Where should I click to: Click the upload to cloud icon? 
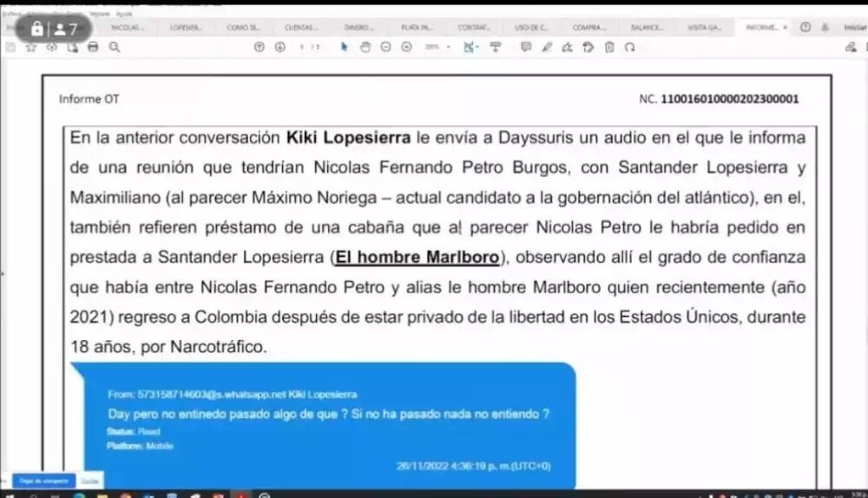point(51,48)
